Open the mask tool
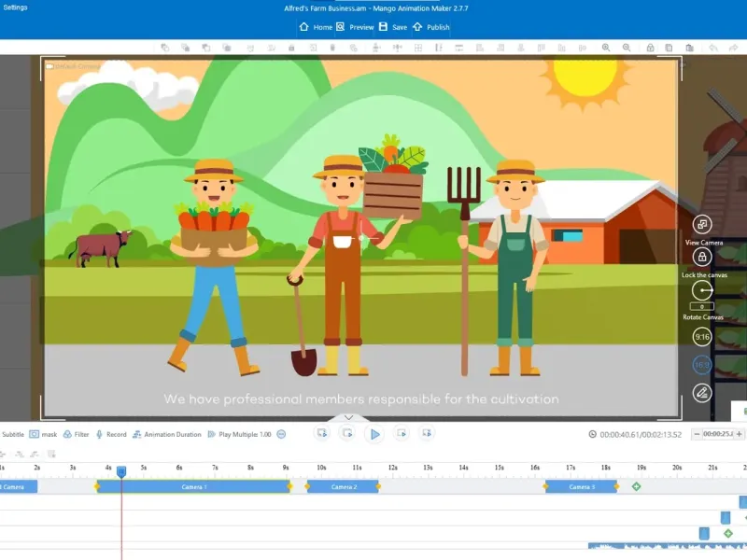This screenshot has height=560, width=747. [43, 434]
